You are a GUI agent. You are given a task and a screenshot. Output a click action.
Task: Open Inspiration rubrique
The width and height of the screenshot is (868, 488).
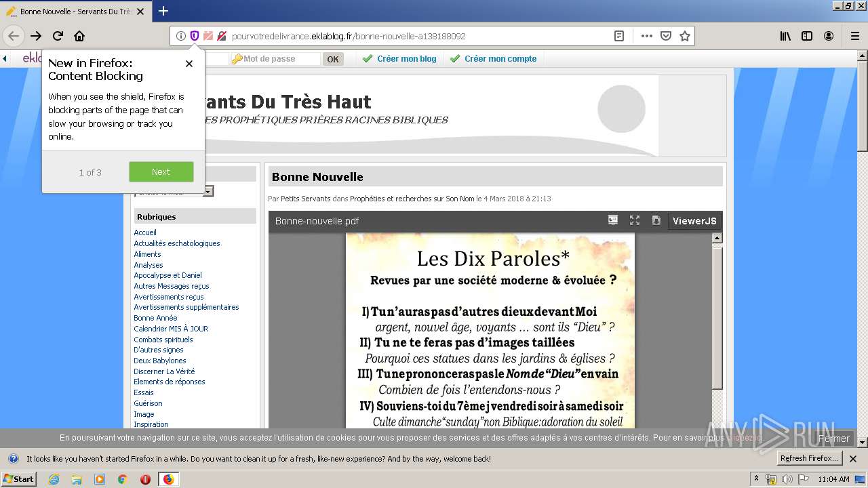click(151, 424)
